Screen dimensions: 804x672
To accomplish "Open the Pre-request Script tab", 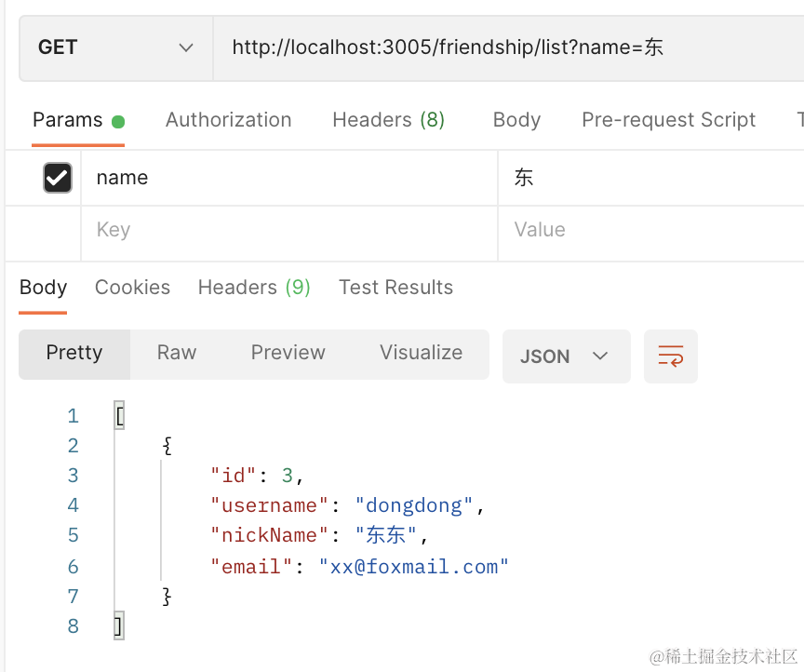I will (x=668, y=120).
